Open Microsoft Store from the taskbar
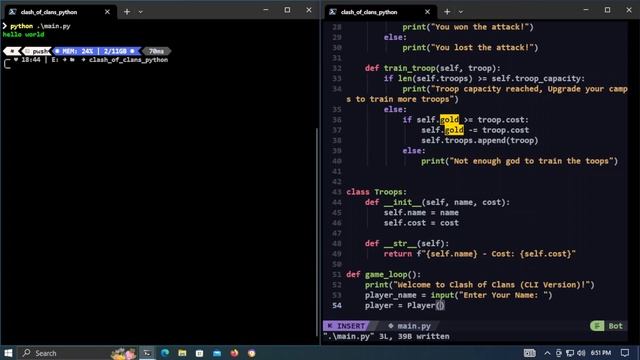 tap(200, 353)
